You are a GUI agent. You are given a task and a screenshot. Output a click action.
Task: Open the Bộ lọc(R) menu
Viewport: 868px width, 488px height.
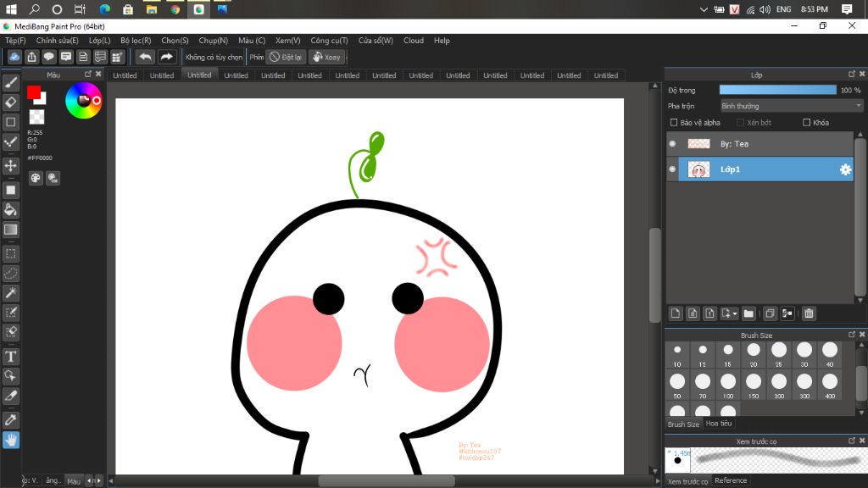(136, 40)
